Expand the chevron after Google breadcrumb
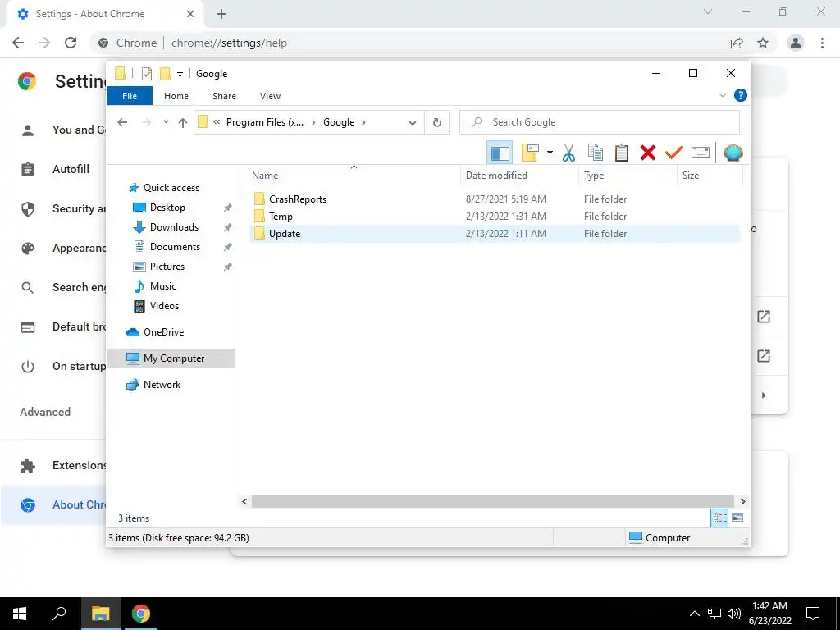This screenshot has width=840, height=630. pyautogui.click(x=363, y=122)
